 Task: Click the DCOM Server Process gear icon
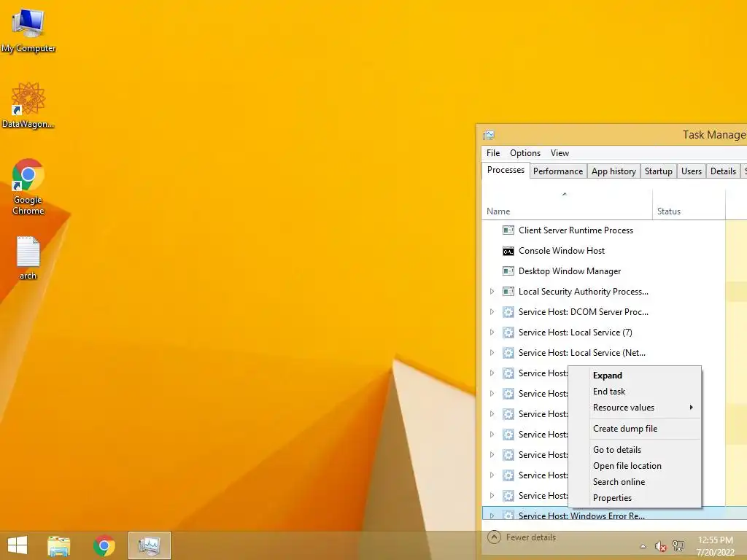pyautogui.click(x=508, y=312)
